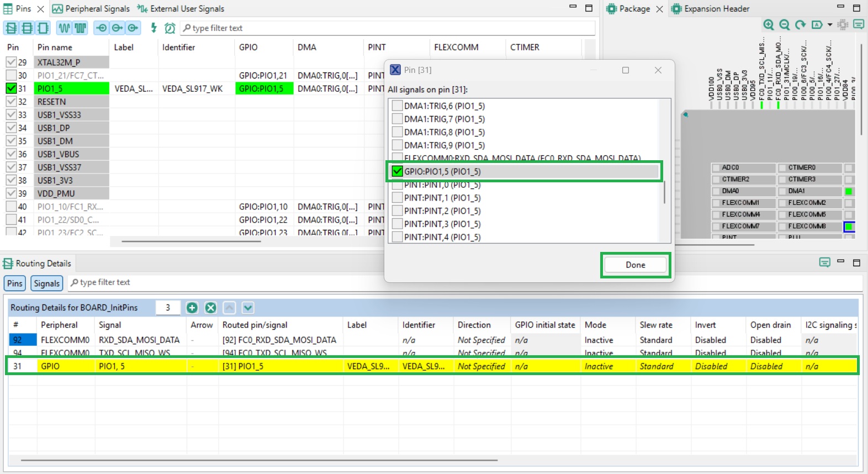
Task: Toggle the ADC0 peripheral checkbox in Package view
Action: coord(716,167)
